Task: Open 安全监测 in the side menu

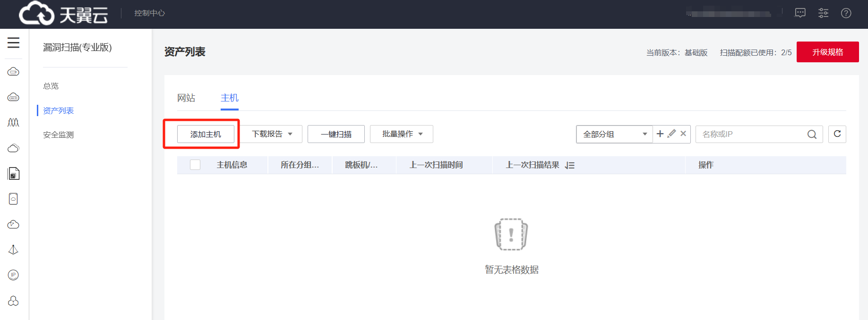Action: click(59, 135)
